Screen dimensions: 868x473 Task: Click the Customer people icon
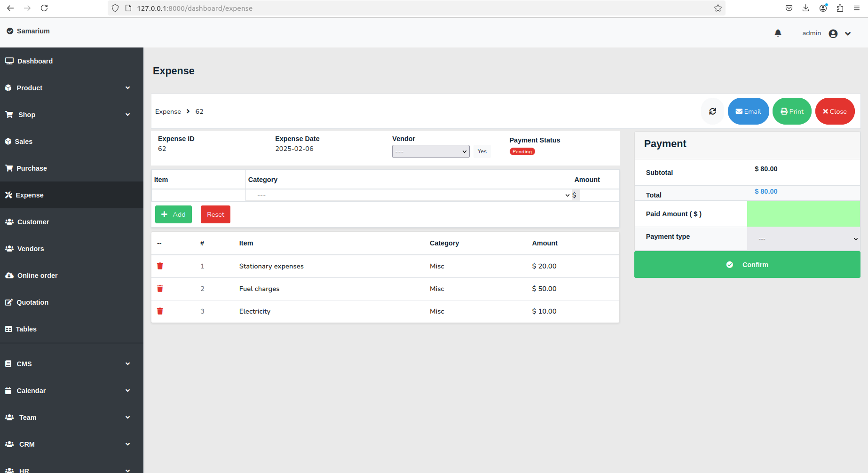[x=9, y=222]
